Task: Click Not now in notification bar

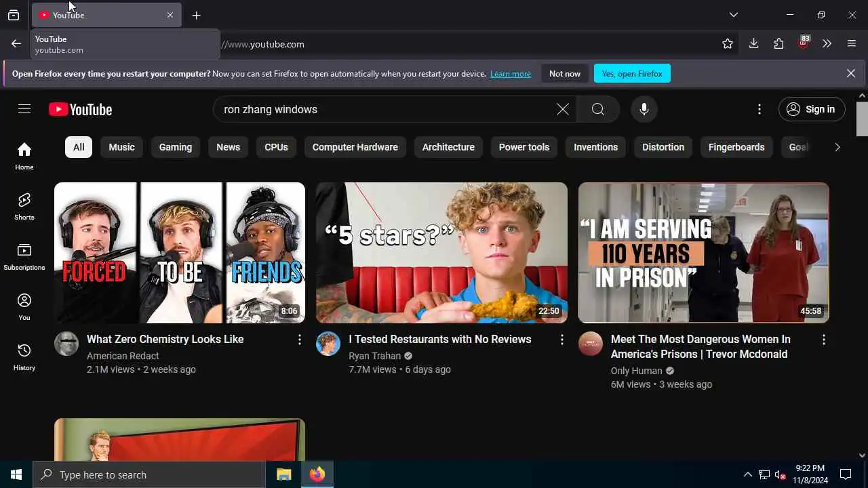Action: point(565,73)
